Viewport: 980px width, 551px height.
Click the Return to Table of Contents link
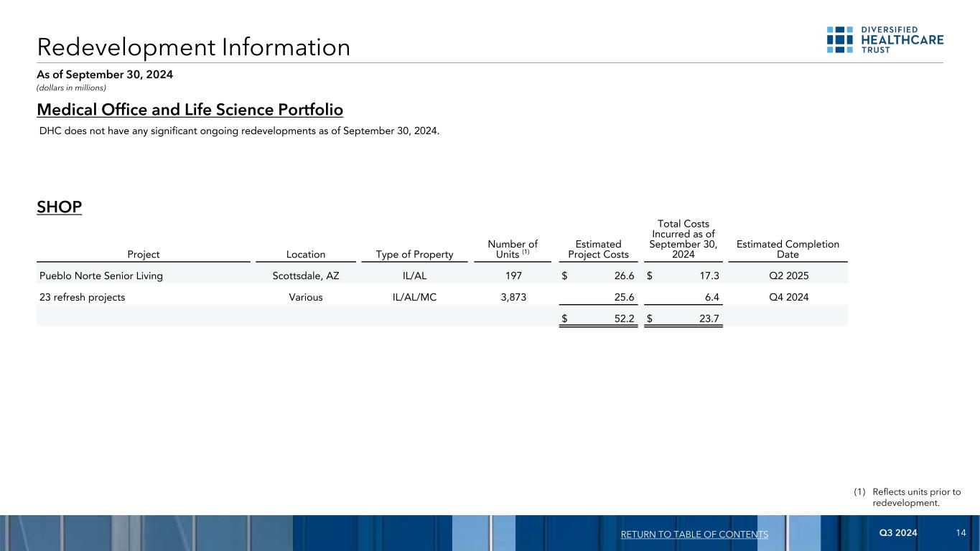[x=694, y=534]
